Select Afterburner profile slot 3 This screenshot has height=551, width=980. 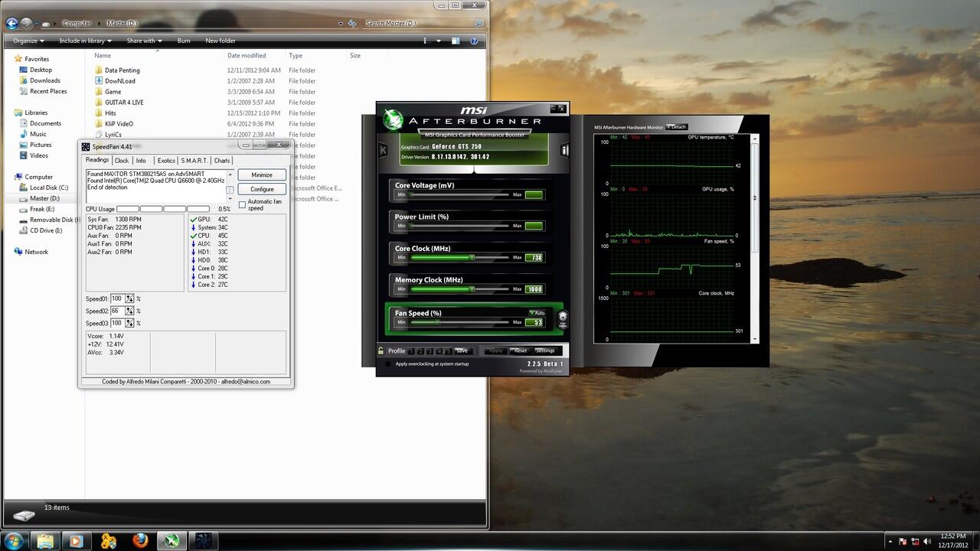point(430,351)
